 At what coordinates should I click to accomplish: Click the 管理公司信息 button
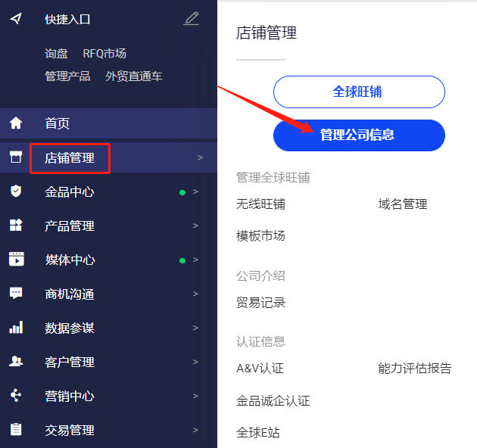click(359, 135)
